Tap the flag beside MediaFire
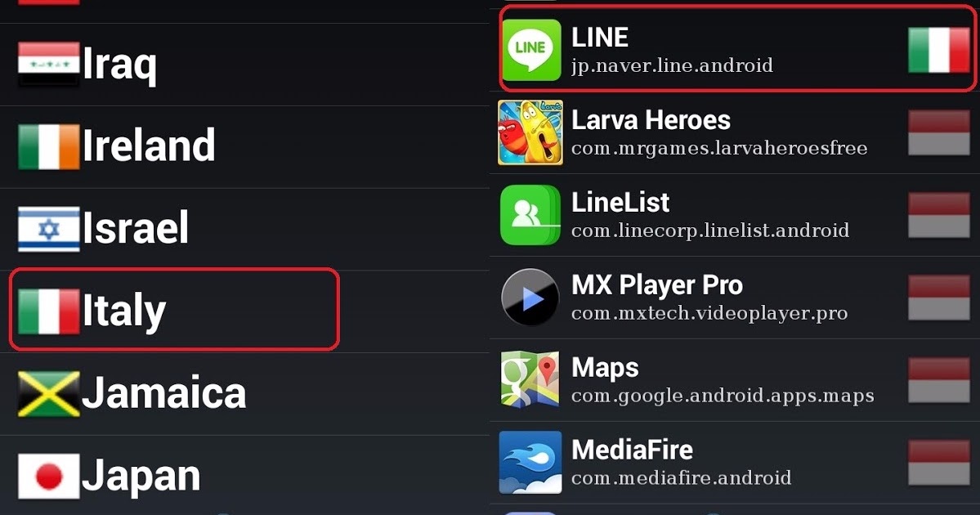This screenshot has width=980, height=515. click(939, 463)
